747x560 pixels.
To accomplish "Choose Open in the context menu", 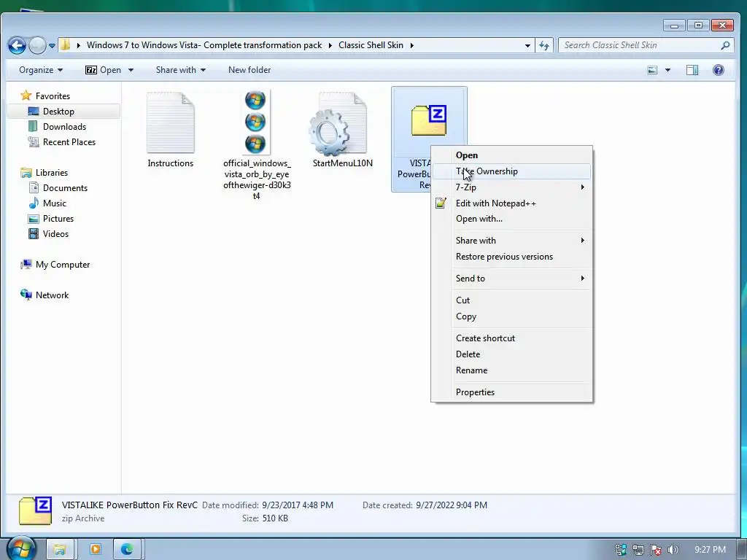I will click(x=511, y=155).
